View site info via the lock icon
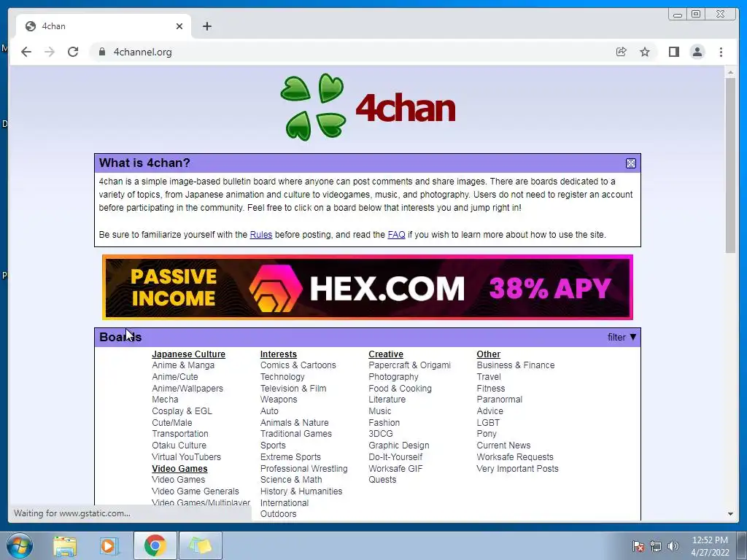The height and width of the screenshot is (560, 747). (101, 52)
